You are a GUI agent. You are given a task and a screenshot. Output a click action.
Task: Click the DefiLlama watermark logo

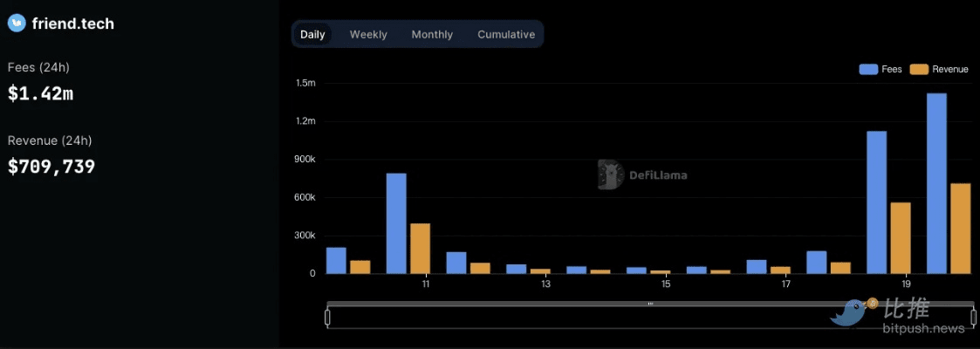point(609,174)
